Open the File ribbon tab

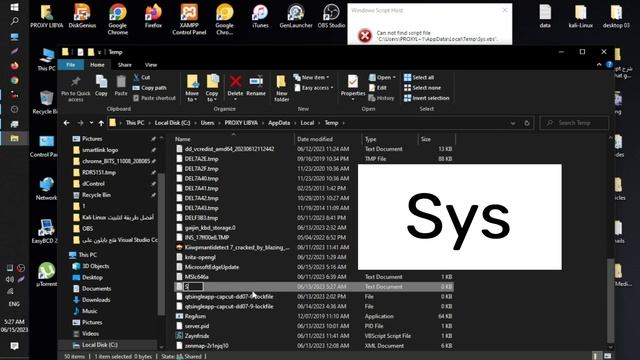71,65
